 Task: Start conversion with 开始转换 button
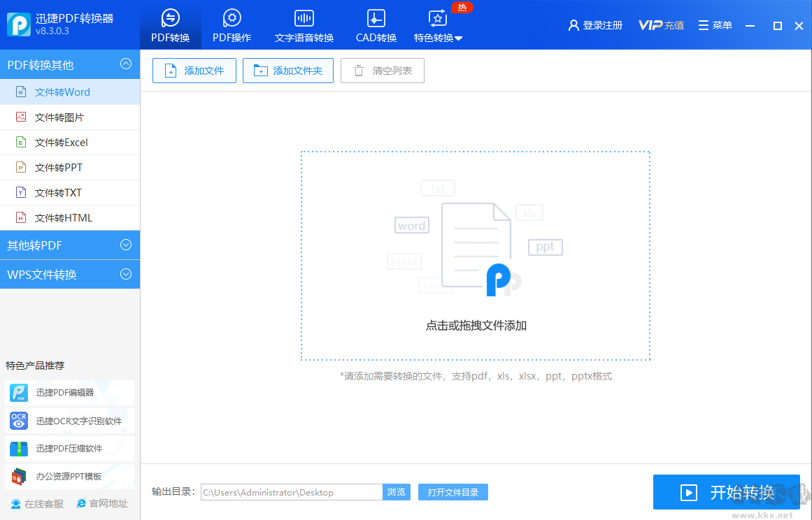pos(726,492)
